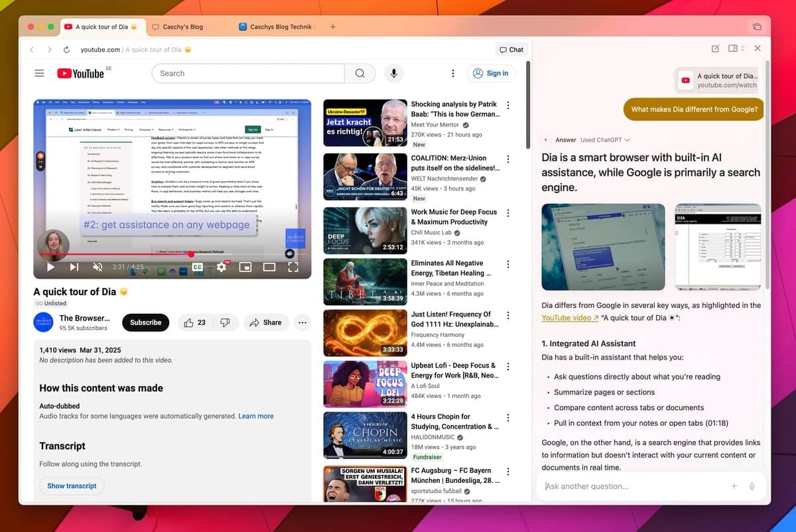The height and width of the screenshot is (532, 796).
Task: Open video settings gear icon
Action: (x=222, y=267)
